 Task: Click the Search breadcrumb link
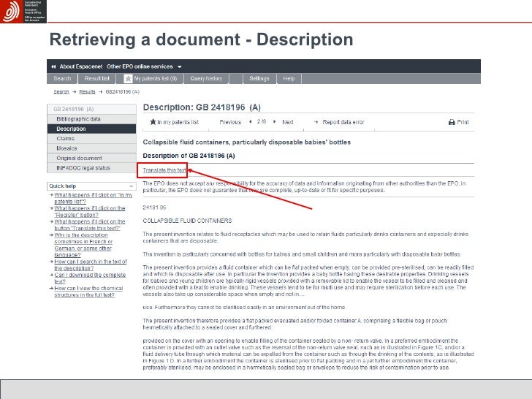click(x=61, y=92)
